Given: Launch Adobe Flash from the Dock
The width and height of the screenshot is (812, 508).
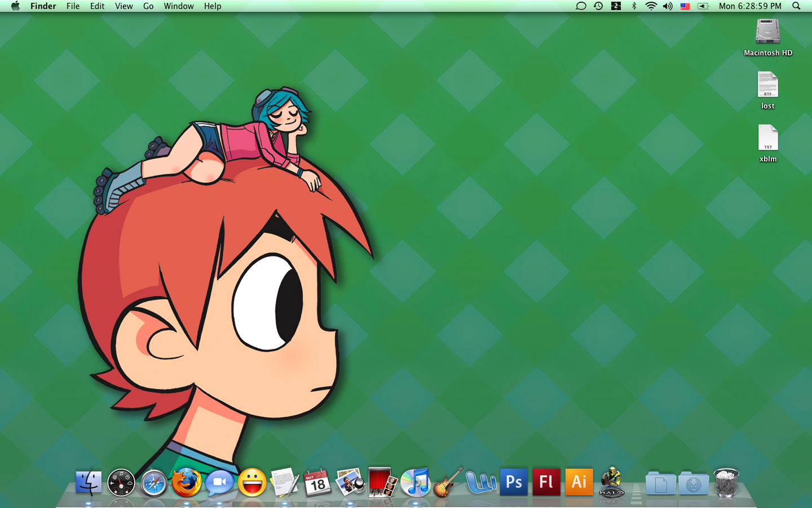Looking at the screenshot, I should [546, 482].
